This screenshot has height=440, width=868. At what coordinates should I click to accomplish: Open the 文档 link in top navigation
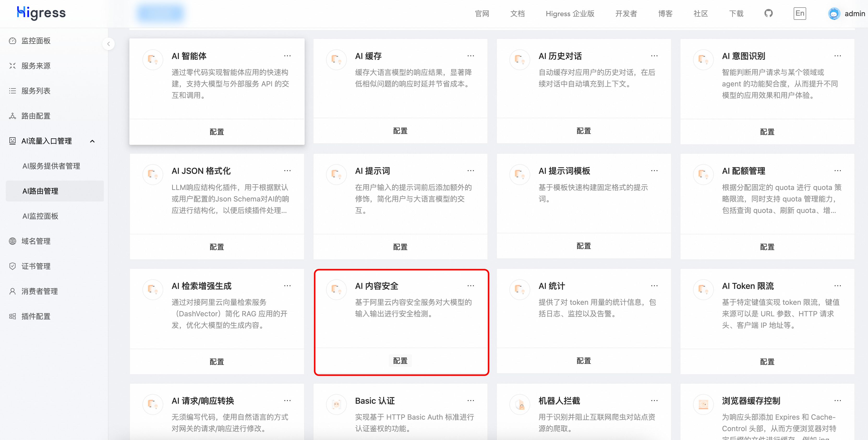[517, 14]
